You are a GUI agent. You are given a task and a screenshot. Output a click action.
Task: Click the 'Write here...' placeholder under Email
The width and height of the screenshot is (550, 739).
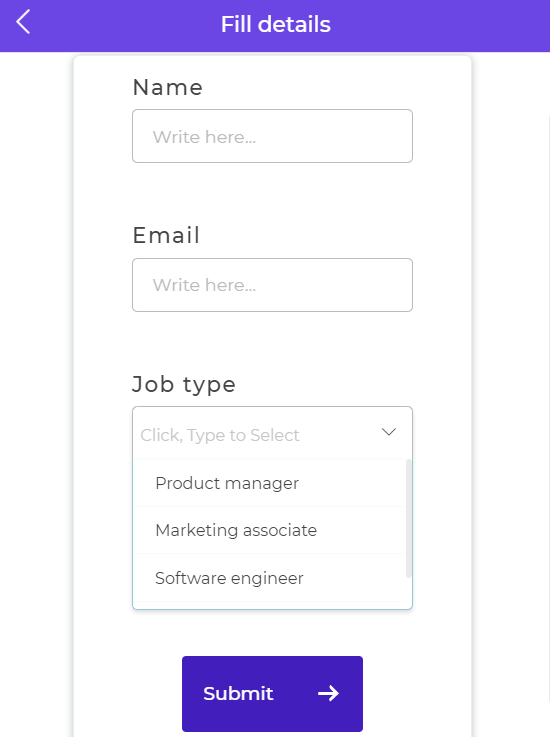pyautogui.click(x=204, y=285)
